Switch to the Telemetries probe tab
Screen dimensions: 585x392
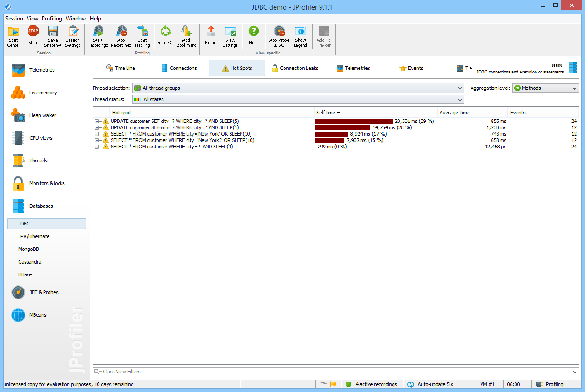pos(353,68)
